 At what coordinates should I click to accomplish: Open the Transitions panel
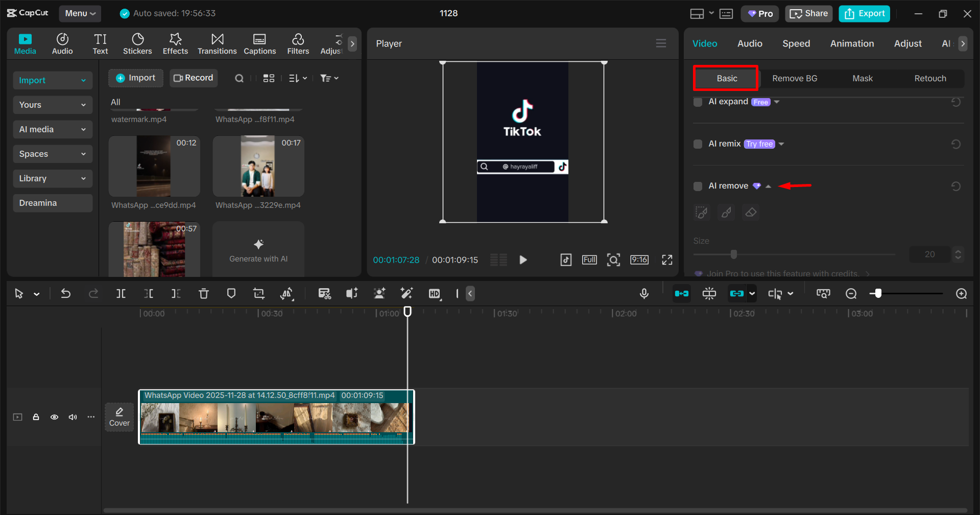217,44
